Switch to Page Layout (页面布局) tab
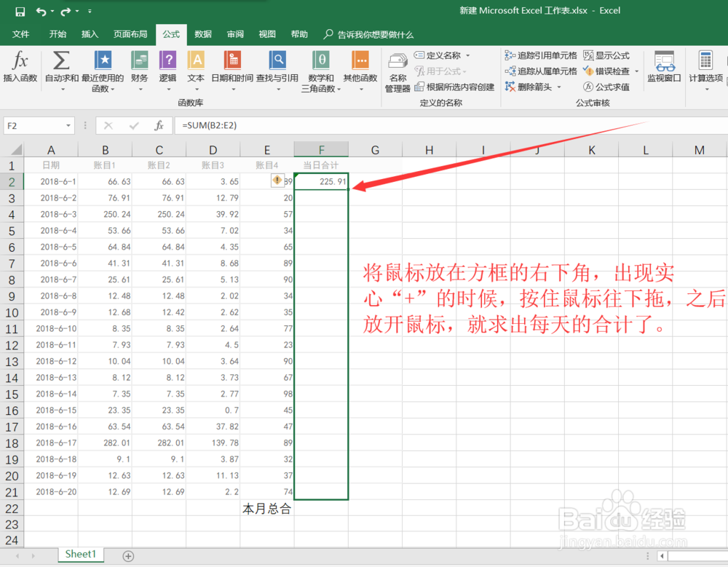This screenshot has width=728, height=567. (130, 34)
